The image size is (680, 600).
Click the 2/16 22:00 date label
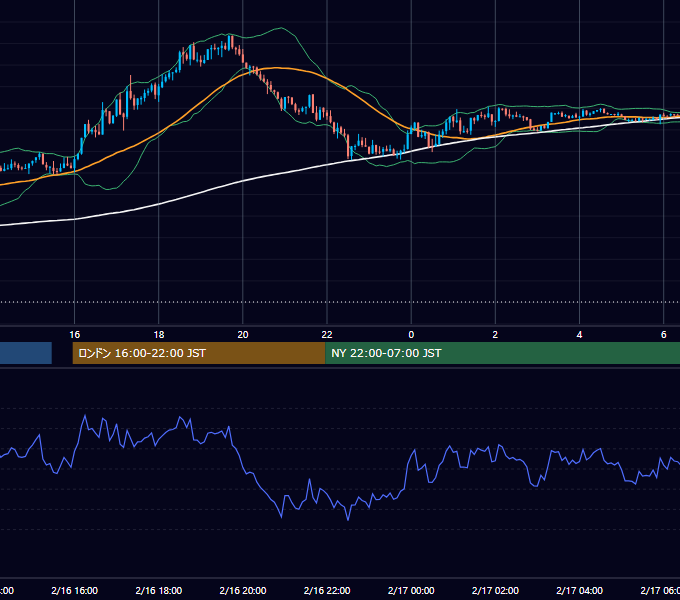click(x=327, y=590)
